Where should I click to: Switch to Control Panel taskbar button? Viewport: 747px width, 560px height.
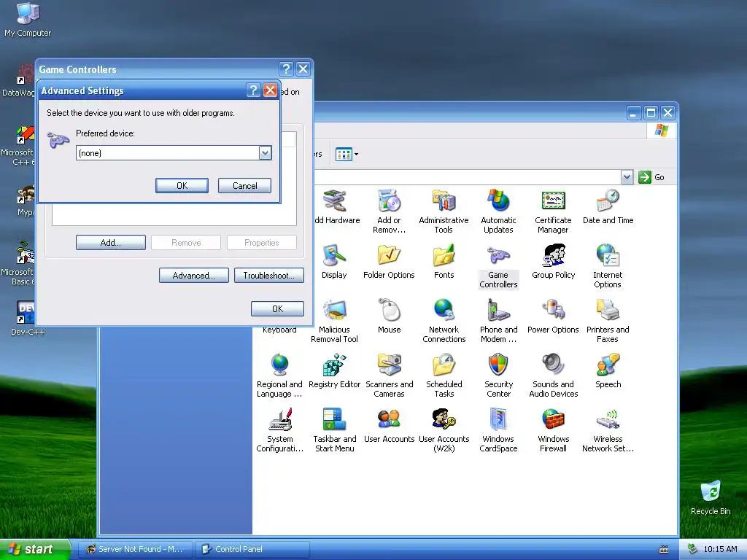(x=252, y=549)
